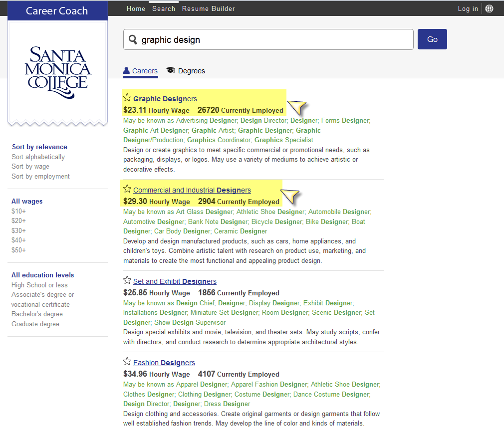Select Home from the top menu
The width and height of the screenshot is (504, 433).
pyautogui.click(x=136, y=8)
